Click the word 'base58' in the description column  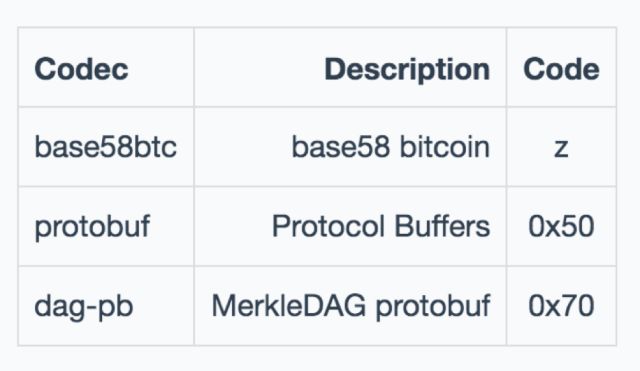341,147
